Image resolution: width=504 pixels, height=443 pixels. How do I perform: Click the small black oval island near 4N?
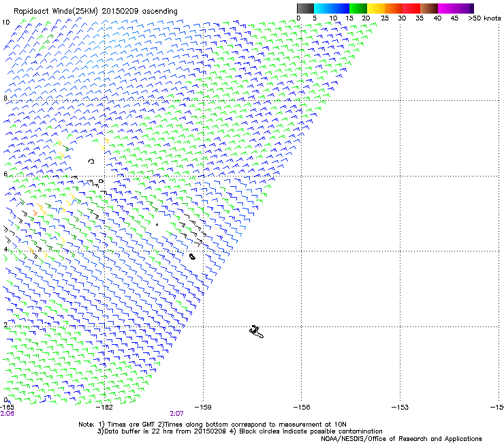click(192, 256)
